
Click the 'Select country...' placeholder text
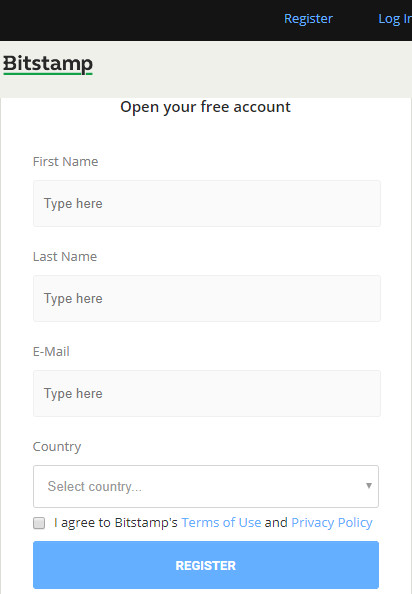(95, 486)
